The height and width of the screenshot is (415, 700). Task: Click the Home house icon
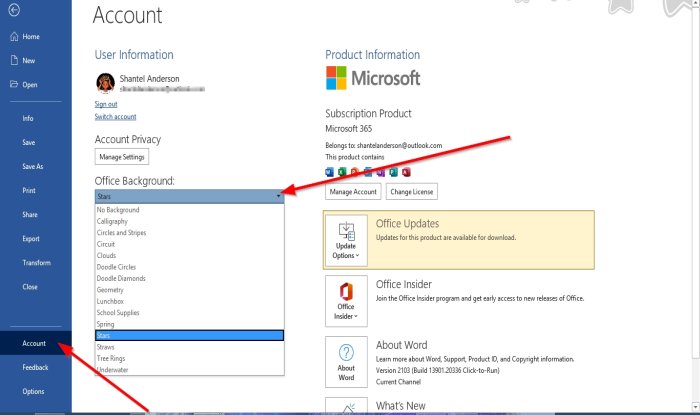point(14,36)
